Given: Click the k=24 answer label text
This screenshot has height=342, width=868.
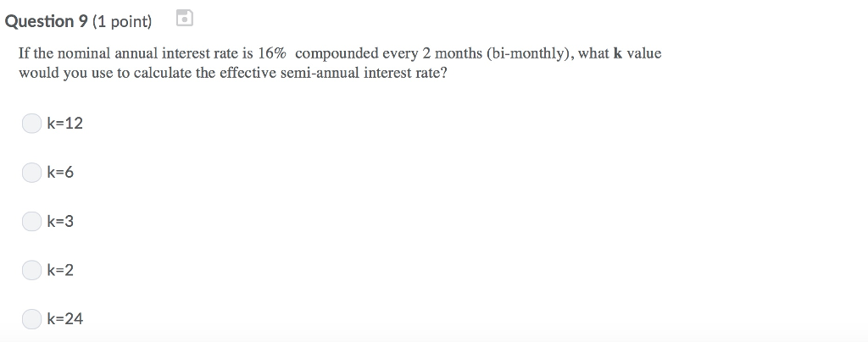Looking at the screenshot, I should pos(64,319).
